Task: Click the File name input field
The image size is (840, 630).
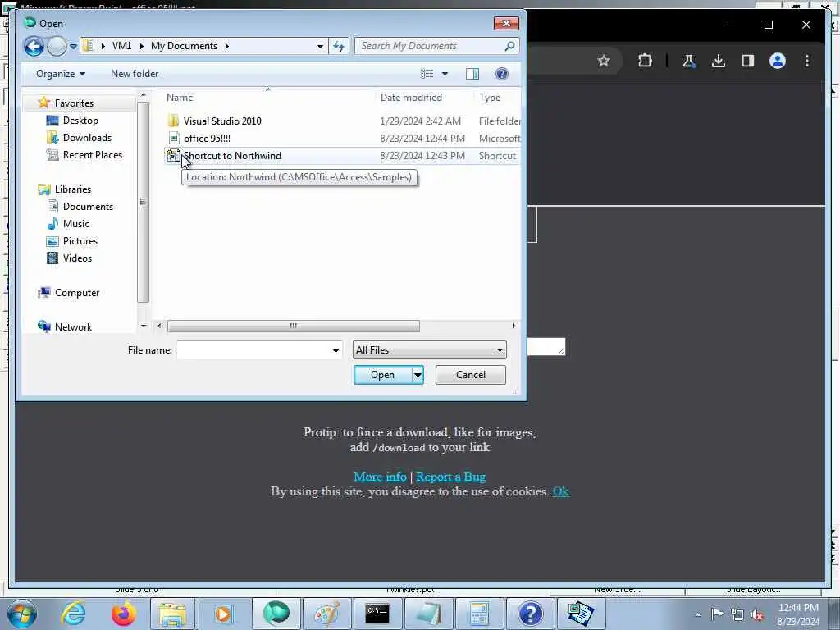Action: [254, 350]
